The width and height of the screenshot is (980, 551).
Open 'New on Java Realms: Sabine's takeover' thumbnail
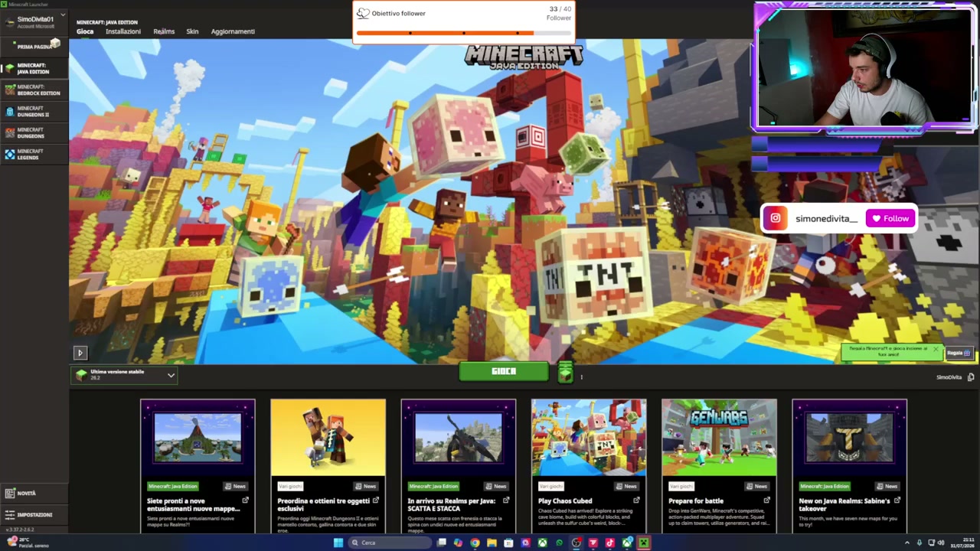click(x=849, y=438)
